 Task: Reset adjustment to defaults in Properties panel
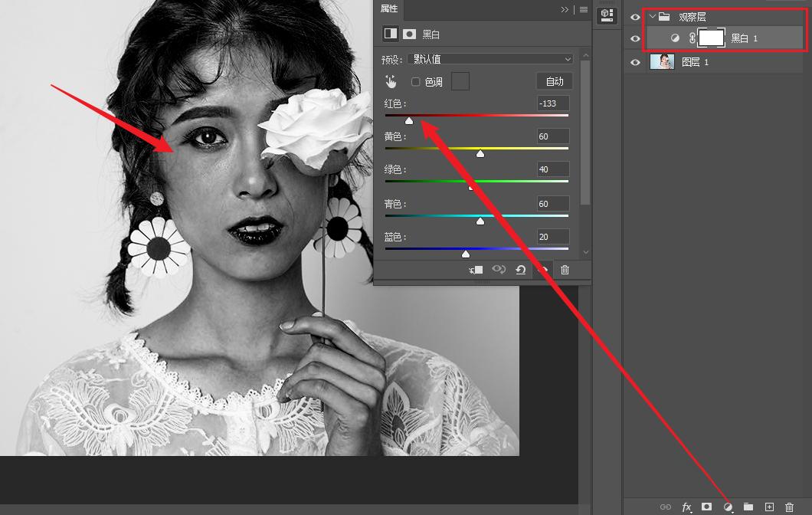(521, 270)
